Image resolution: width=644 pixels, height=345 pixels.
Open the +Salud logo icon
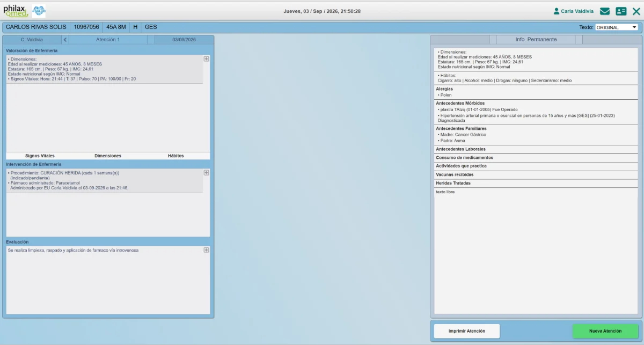[x=39, y=11]
